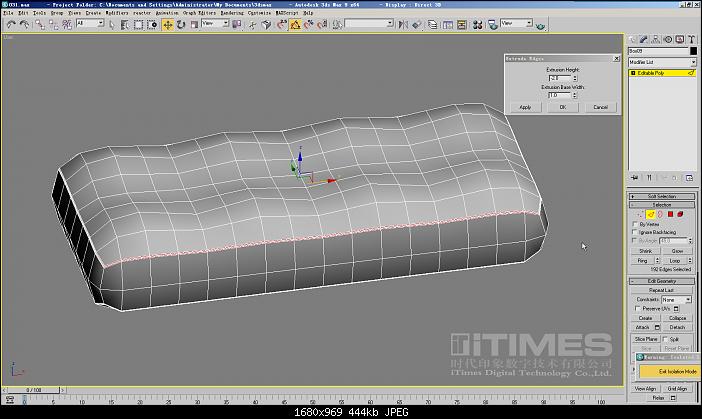
Task: Activate the Select and Rotate tool
Action: tap(181, 25)
